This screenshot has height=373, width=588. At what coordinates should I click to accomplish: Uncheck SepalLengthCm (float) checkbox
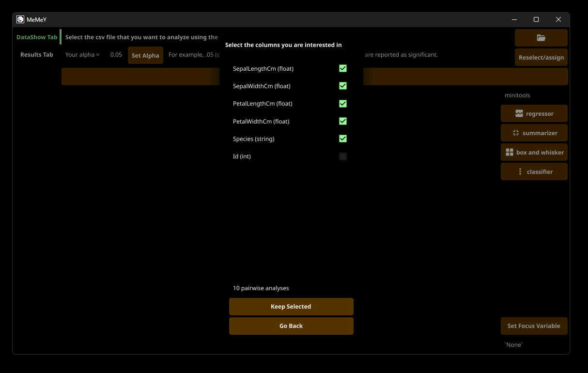coord(343,68)
